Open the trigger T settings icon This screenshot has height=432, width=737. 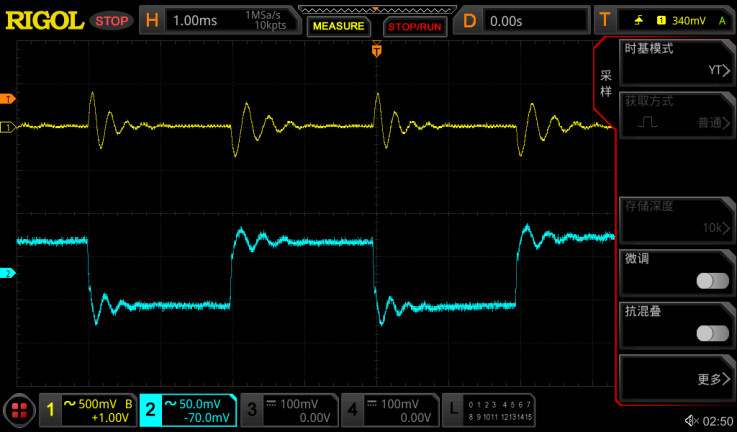605,20
